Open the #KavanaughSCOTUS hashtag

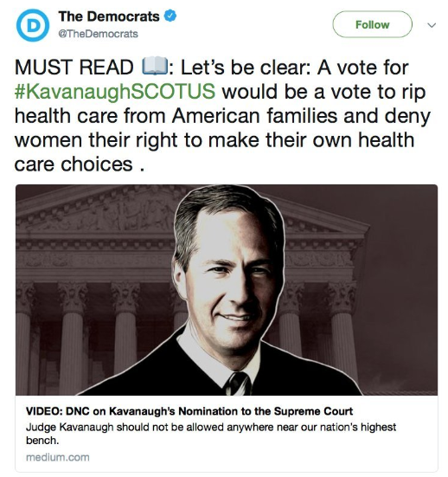[x=115, y=91]
